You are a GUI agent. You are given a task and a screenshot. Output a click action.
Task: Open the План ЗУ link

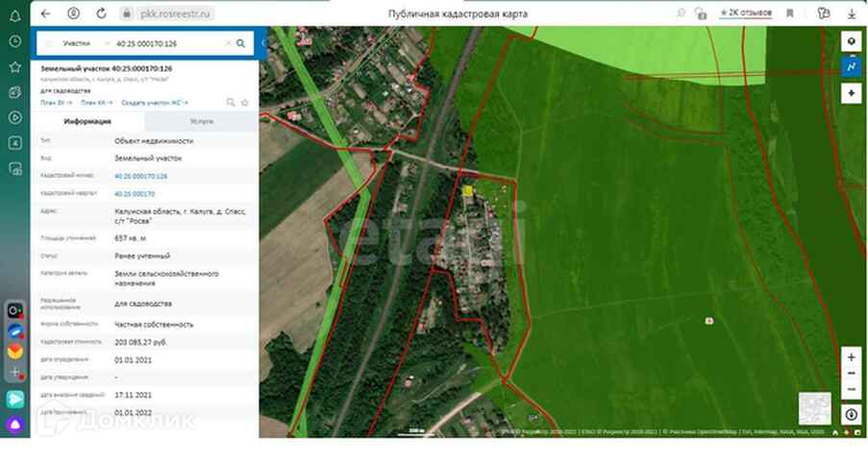point(57,103)
